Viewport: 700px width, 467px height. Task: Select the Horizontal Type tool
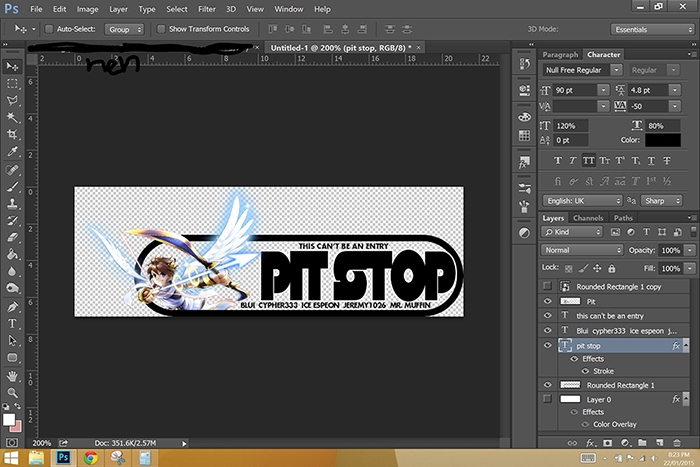(12, 324)
